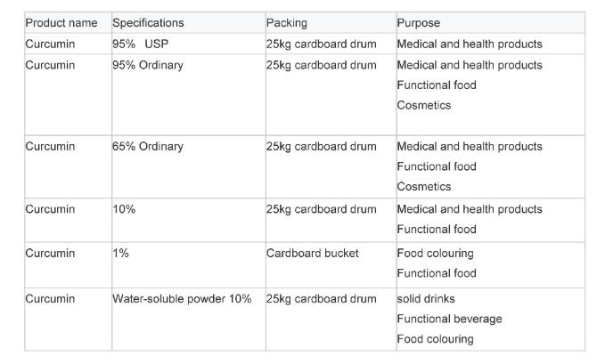Select the "95% Ordinary" specification cell
The image size is (597, 364).
pos(147,65)
